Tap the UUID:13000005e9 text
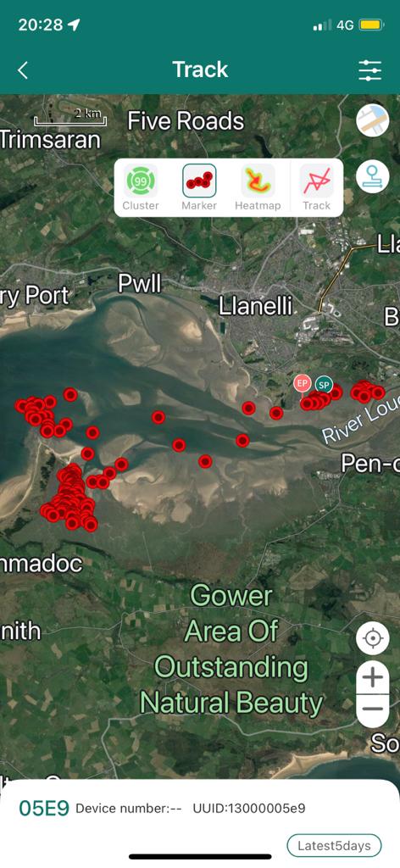Viewport: 400px width, 868px height. [x=249, y=808]
